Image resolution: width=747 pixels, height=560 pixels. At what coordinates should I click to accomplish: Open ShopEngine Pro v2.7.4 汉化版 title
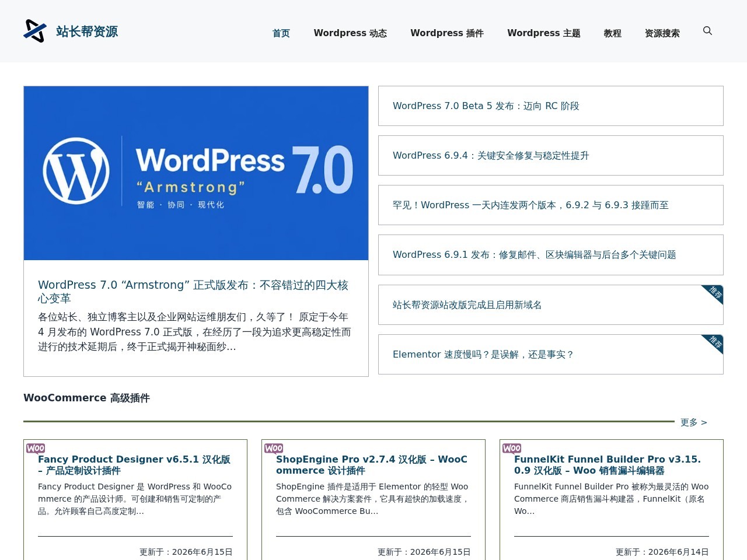(x=372, y=465)
